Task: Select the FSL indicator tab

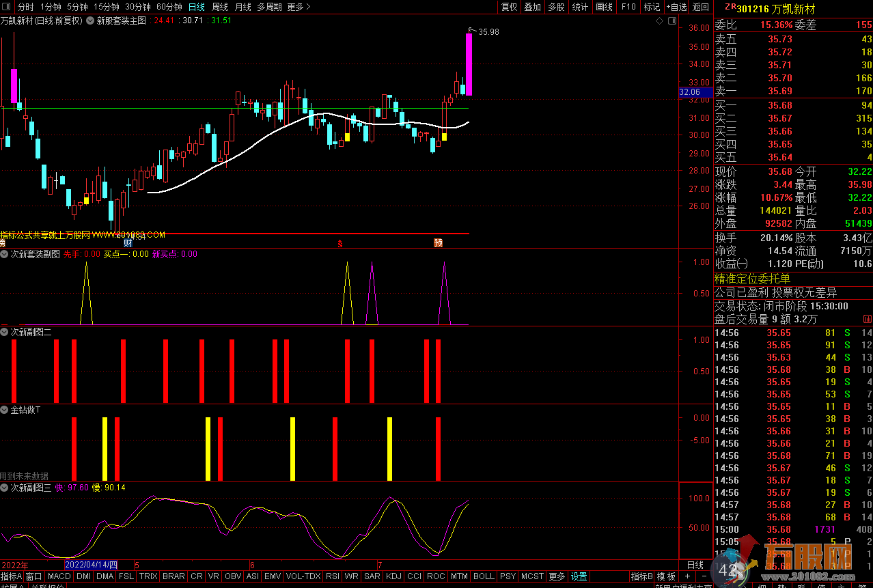Action: pyautogui.click(x=126, y=576)
